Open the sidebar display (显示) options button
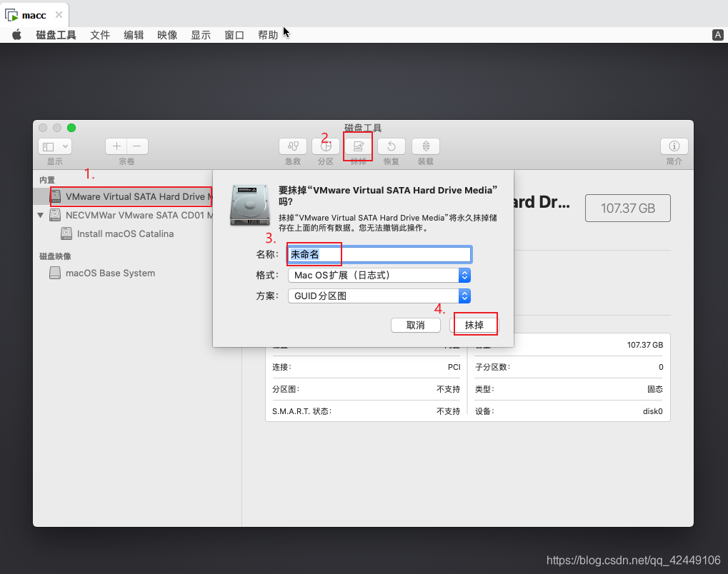The width and height of the screenshot is (728, 574). 55,146
